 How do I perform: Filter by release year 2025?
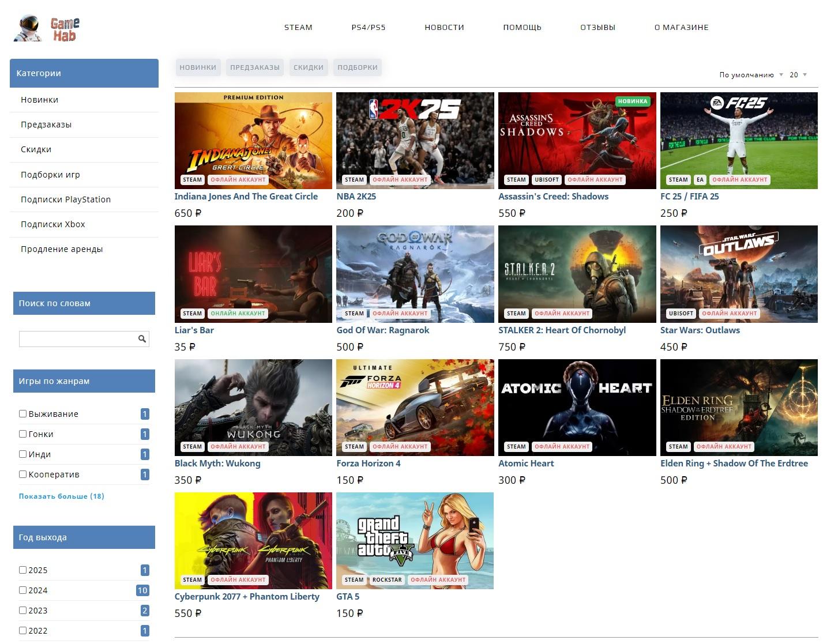pos(23,570)
